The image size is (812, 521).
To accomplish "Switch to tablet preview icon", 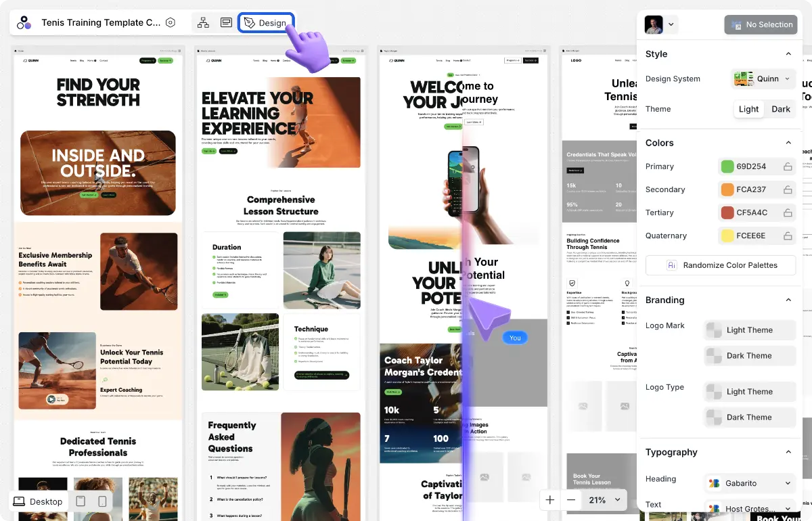I will click(x=81, y=501).
